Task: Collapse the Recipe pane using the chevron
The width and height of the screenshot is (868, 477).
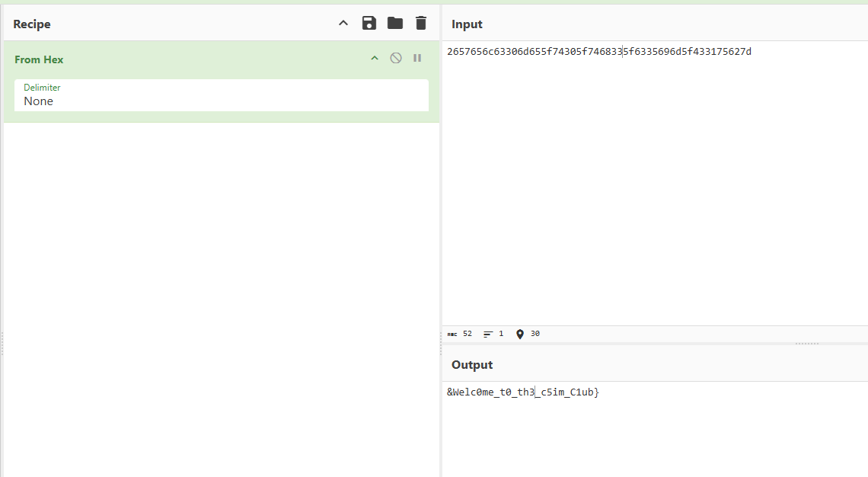Action: click(343, 24)
